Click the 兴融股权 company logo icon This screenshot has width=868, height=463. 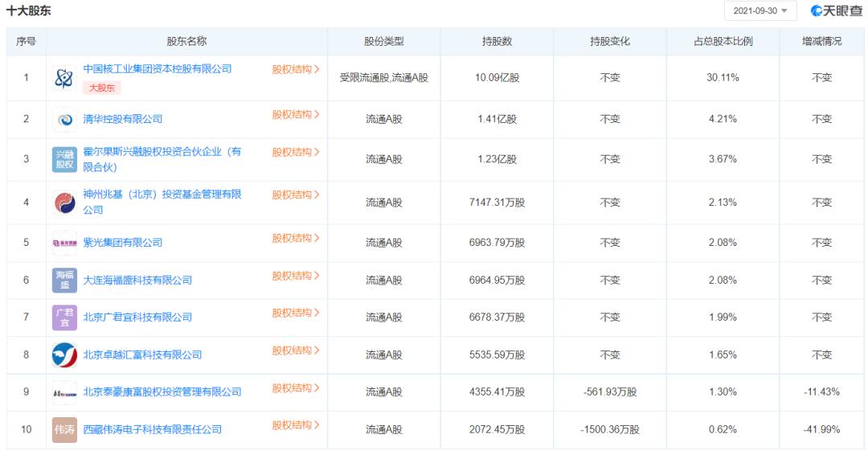pos(64,159)
